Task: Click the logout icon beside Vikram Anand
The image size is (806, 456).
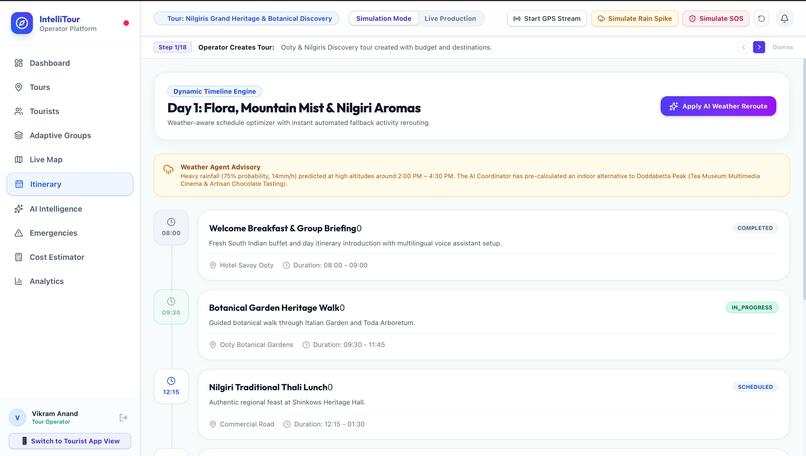Action: (x=123, y=417)
